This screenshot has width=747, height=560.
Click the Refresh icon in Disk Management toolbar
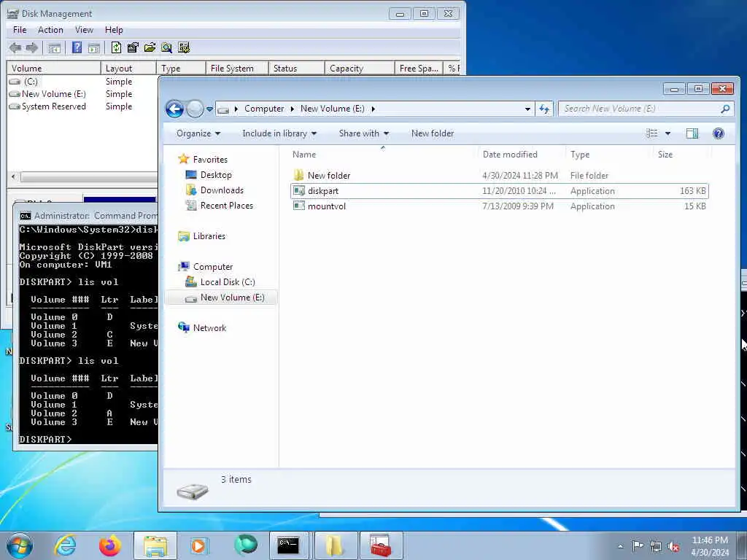(116, 47)
